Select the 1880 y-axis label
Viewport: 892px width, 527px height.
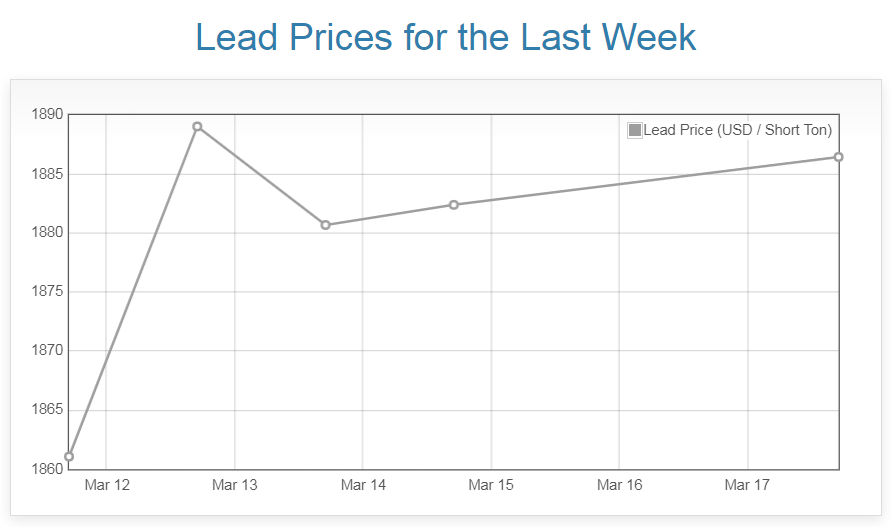pos(47,233)
